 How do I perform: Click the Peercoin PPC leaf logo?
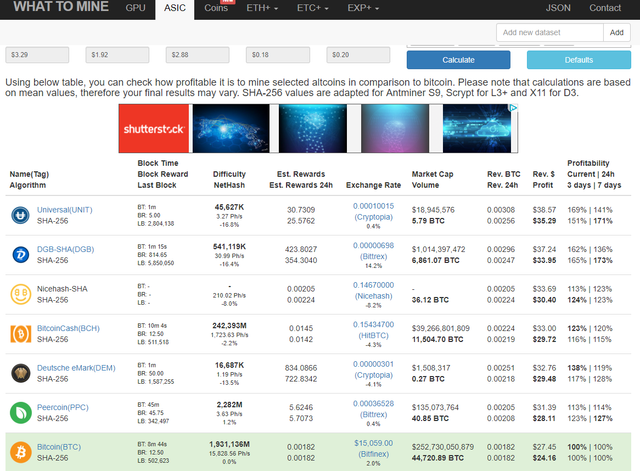pos(20,413)
